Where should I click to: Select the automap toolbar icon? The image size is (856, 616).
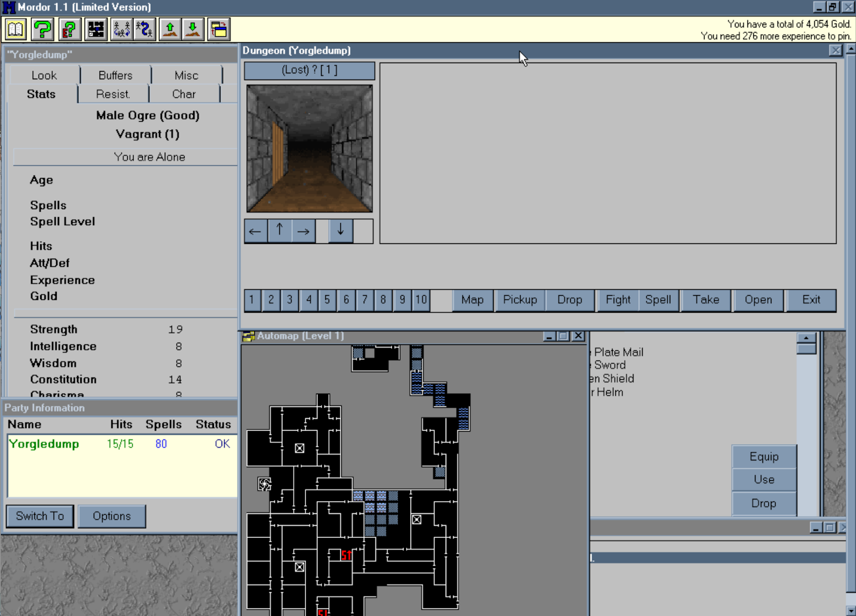click(x=96, y=29)
